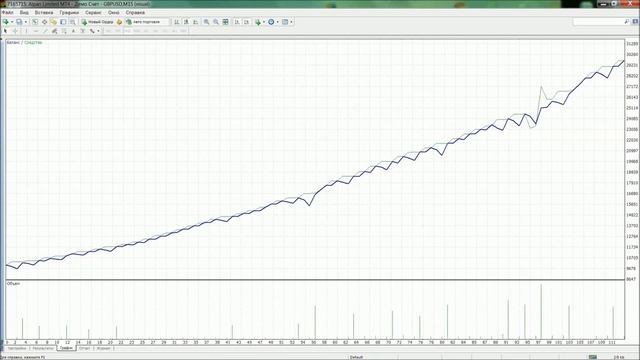Image resolution: width=640 pixels, height=360 pixels.
Task: Select the Equidistant Channel tool
Action: click(54, 31)
